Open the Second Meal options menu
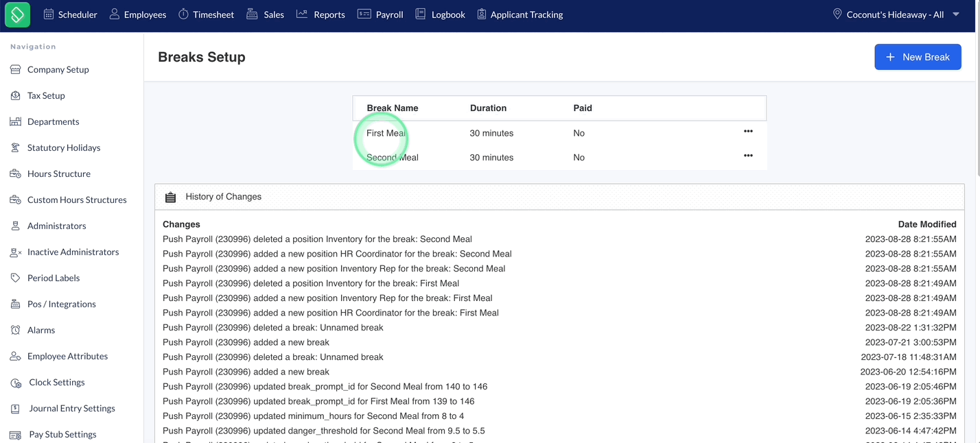 (748, 156)
